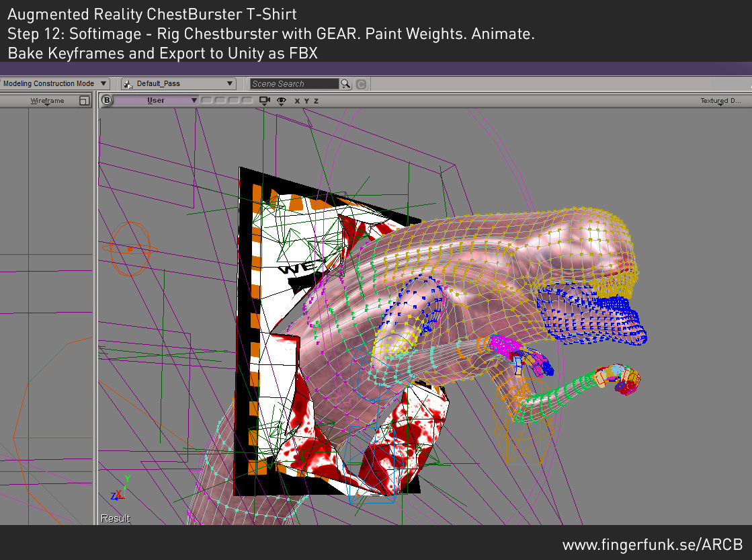Select the third memo camera slot

tap(234, 100)
